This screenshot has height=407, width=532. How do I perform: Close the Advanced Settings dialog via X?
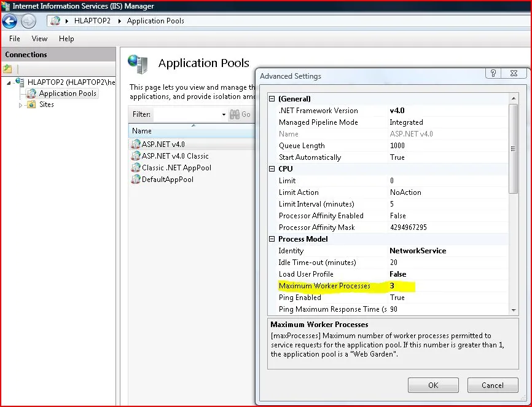click(x=514, y=73)
